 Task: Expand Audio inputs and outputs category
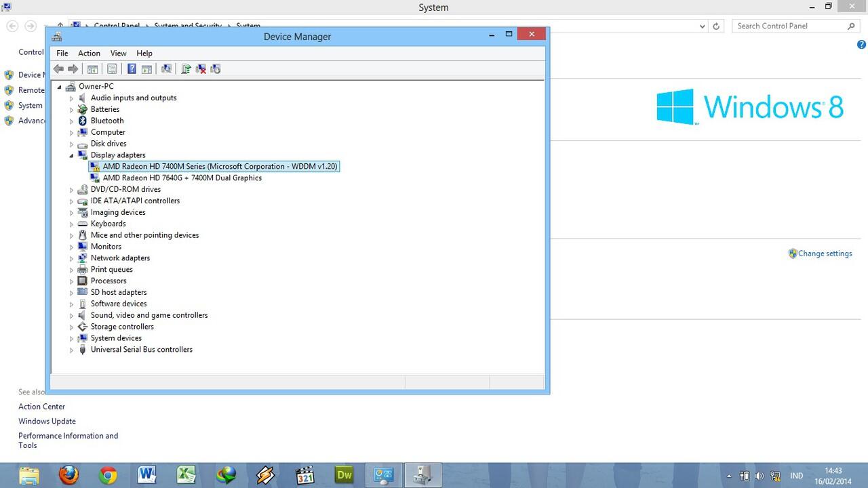pyautogui.click(x=71, y=98)
